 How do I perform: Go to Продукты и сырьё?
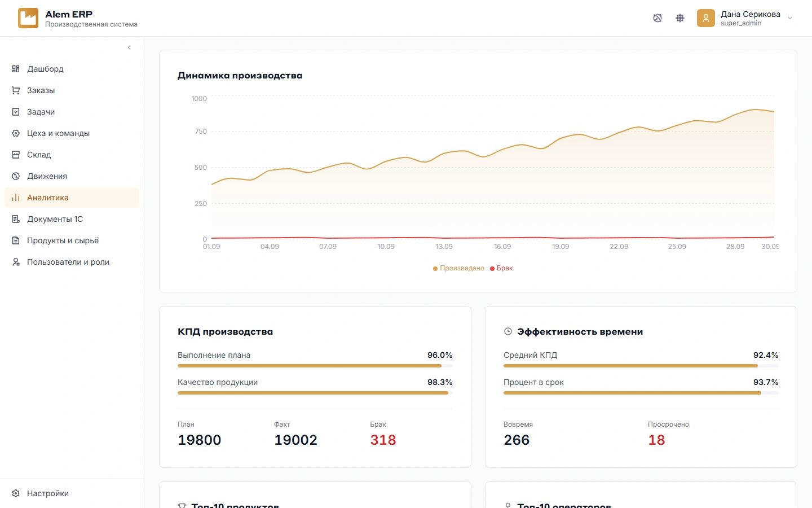[x=72, y=240]
